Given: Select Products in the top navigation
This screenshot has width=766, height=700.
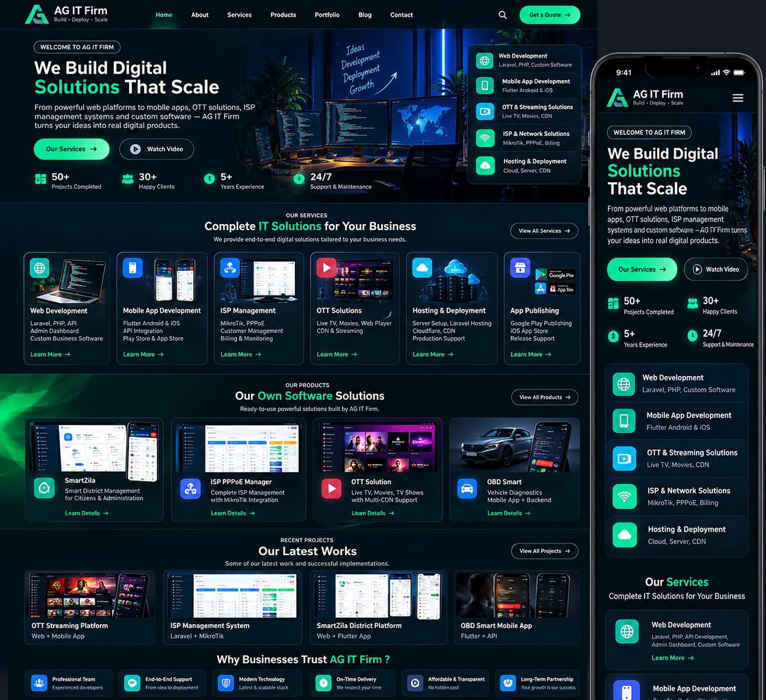Looking at the screenshot, I should [x=283, y=15].
